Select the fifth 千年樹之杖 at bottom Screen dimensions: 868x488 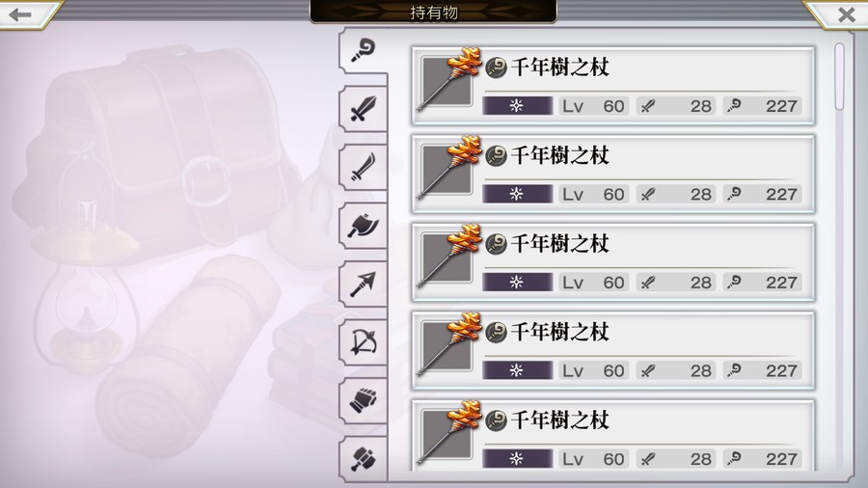[612, 435]
